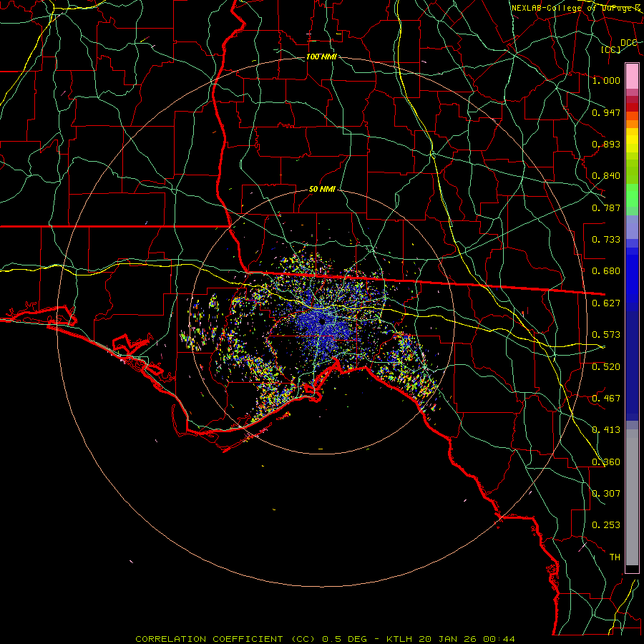
Task: Click the 0.307 color scale value
Action: [x=606, y=494]
